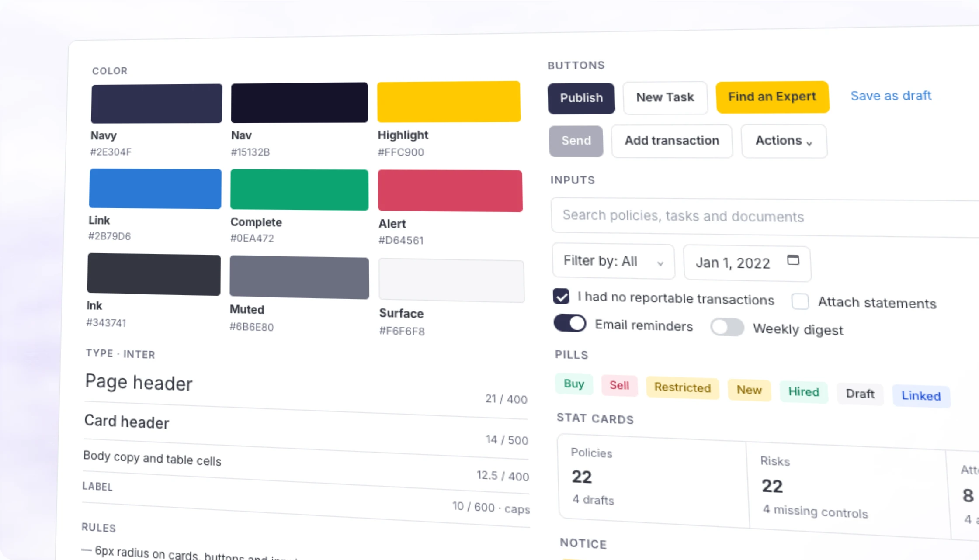Viewport: 979px width, 560px height.
Task: Expand the 'Filter by: All' dropdown
Action: point(613,261)
